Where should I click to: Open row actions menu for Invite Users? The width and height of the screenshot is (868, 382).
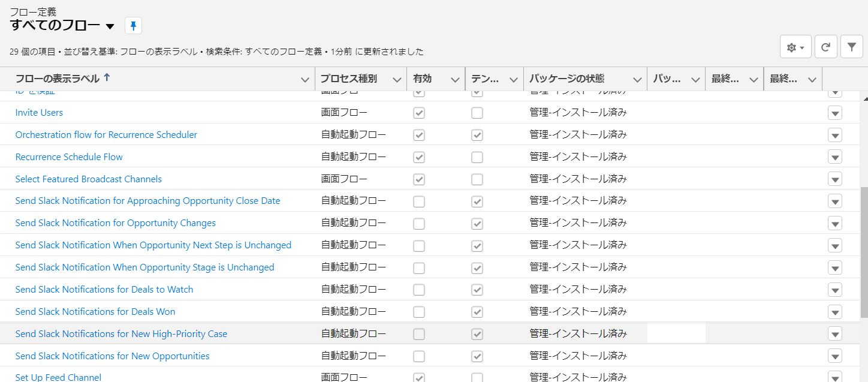835,113
